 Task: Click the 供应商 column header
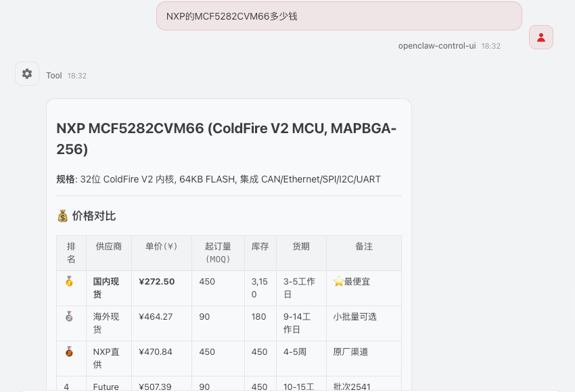tap(108, 247)
